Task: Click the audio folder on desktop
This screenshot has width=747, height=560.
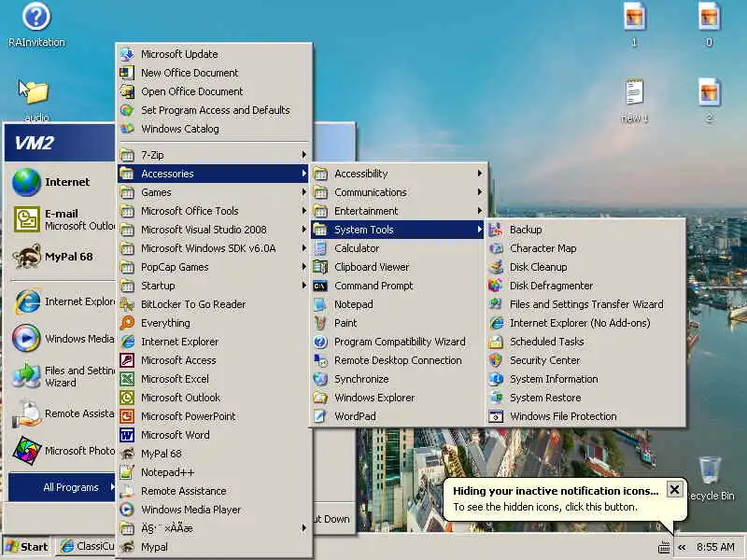Action: pos(36,92)
